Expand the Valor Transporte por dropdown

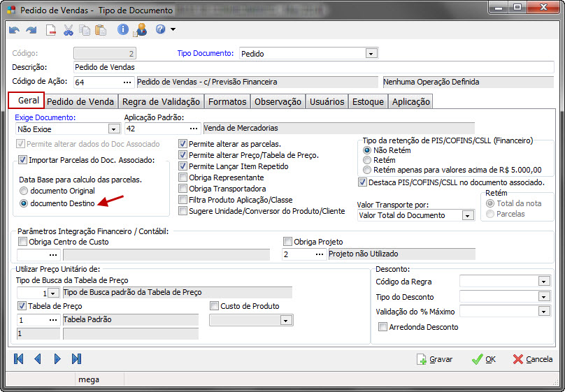(468, 215)
